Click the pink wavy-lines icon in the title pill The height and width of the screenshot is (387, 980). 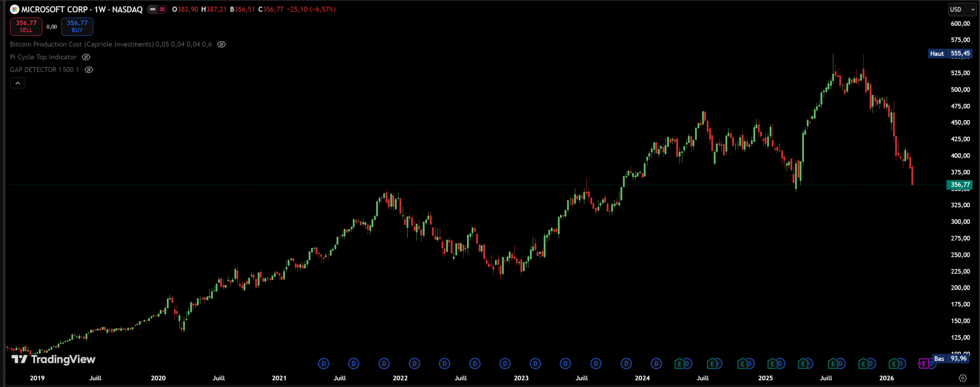click(162, 10)
